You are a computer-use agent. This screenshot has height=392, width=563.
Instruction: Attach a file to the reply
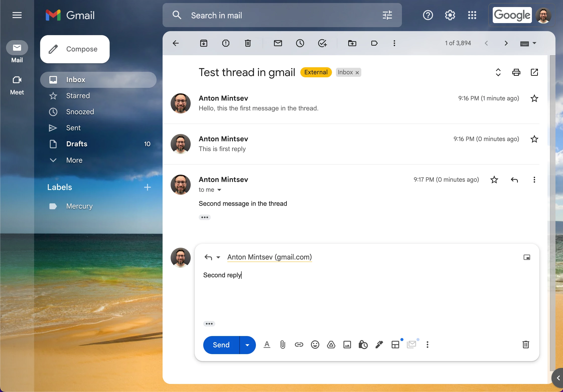click(283, 345)
